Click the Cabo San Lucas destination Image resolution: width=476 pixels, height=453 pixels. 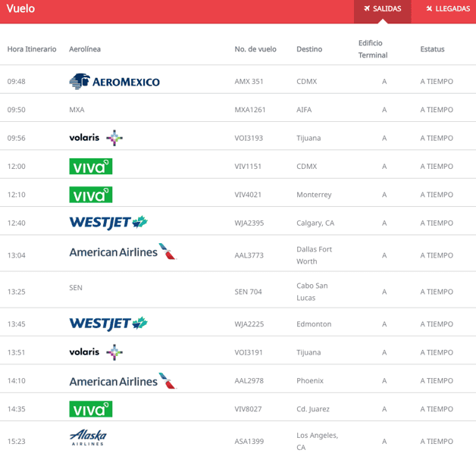[x=312, y=292]
